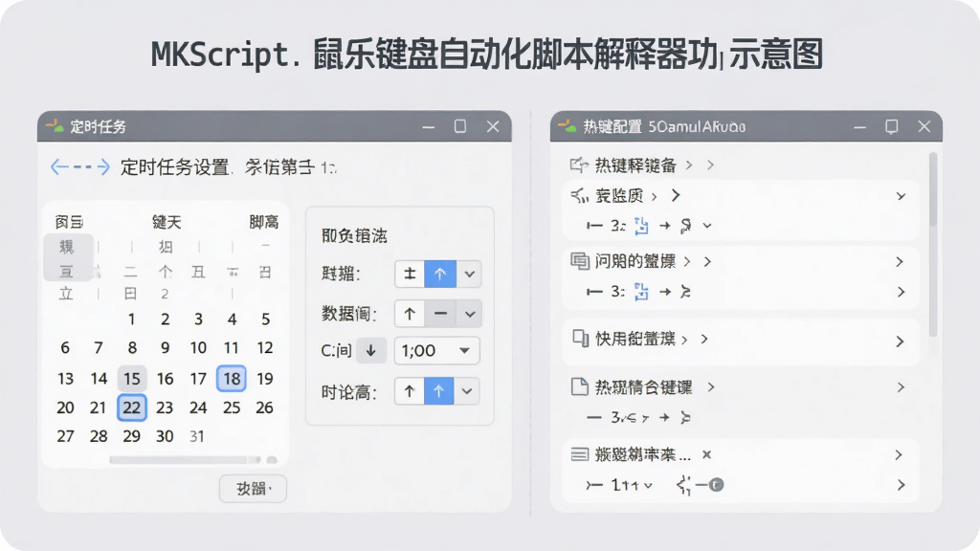Viewport: 980px width, 551px height.
Task: Maximize the 热键配置 window
Action: pyautogui.click(x=892, y=126)
